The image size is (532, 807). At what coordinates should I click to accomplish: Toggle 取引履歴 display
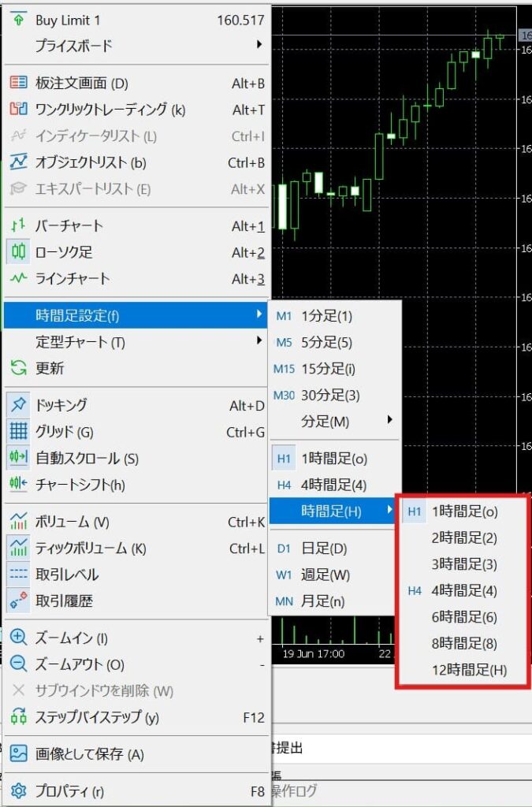point(136,601)
